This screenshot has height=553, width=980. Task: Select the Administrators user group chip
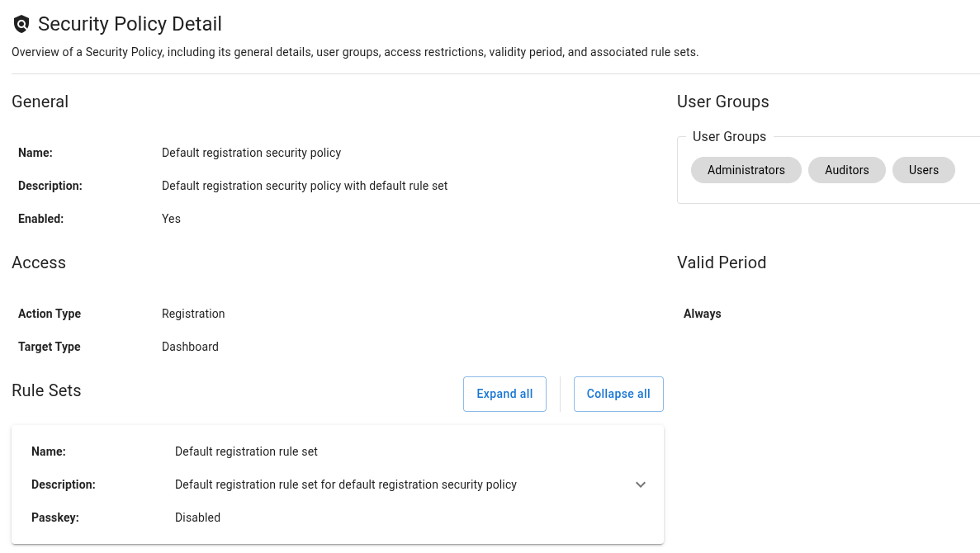pos(746,170)
